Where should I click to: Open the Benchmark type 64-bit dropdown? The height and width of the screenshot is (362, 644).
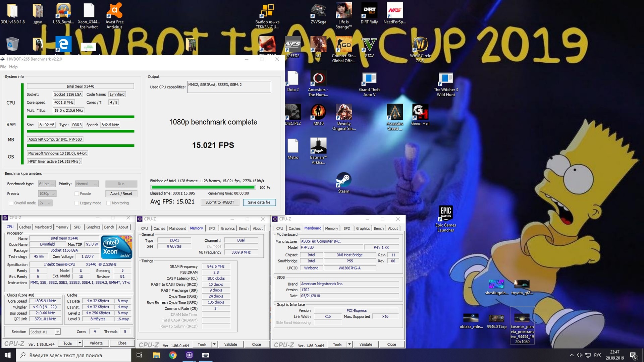[47, 184]
